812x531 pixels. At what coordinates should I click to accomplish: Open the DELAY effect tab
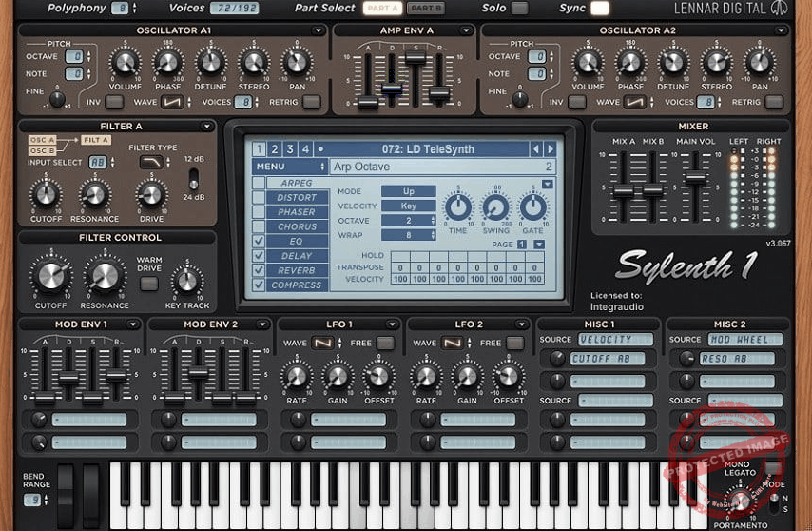[x=297, y=255]
